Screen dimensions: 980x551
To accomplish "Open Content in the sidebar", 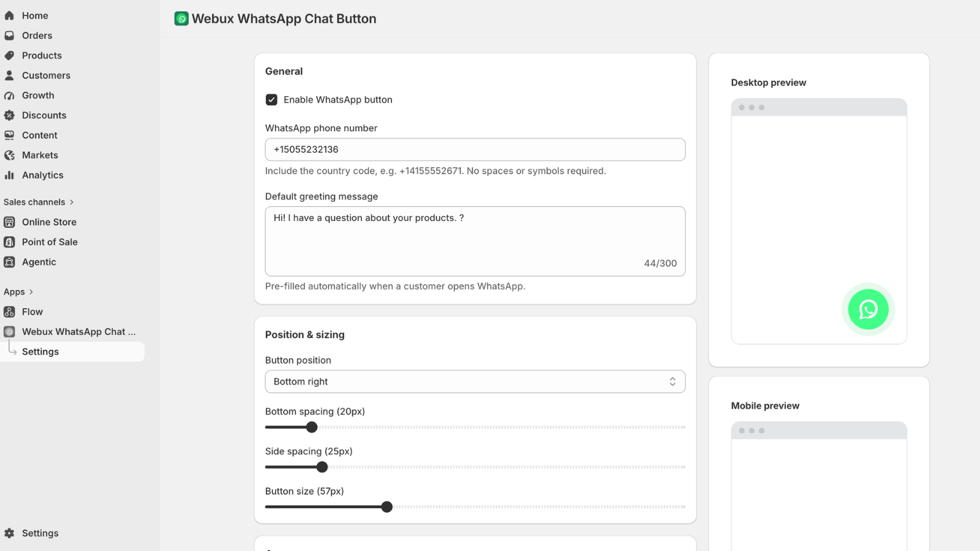I will pos(40,135).
